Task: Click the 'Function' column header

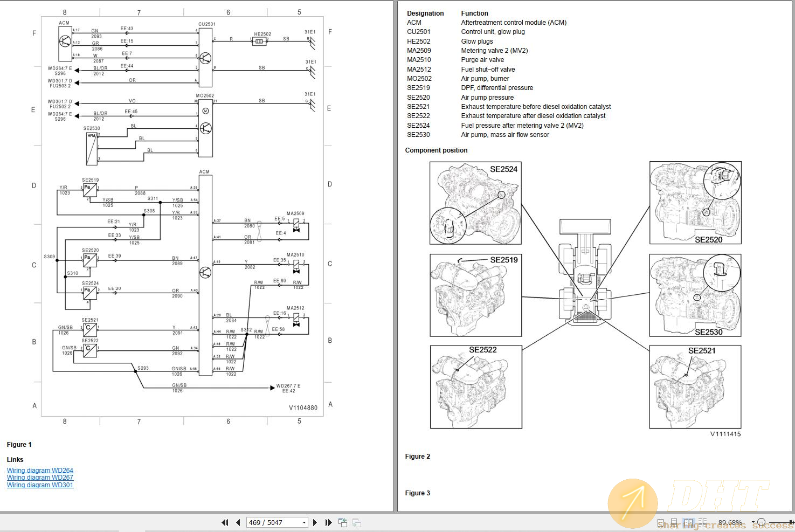Action: click(x=474, y=13)
